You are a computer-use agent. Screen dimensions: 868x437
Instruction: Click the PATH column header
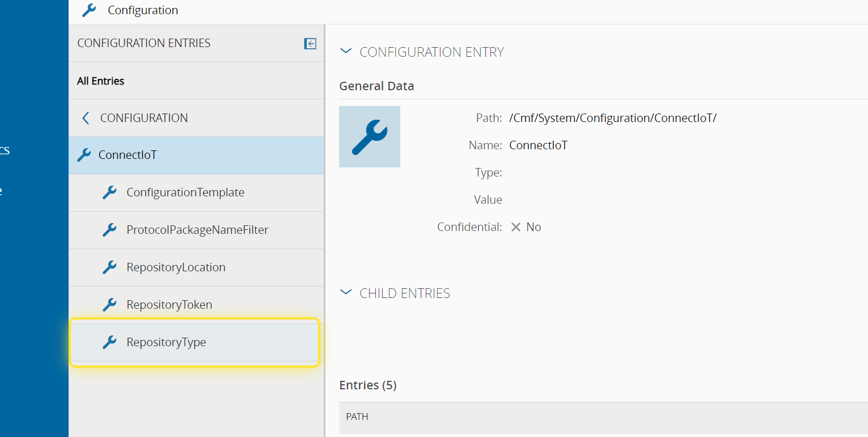pyautogui.click(x=357, y=417)
